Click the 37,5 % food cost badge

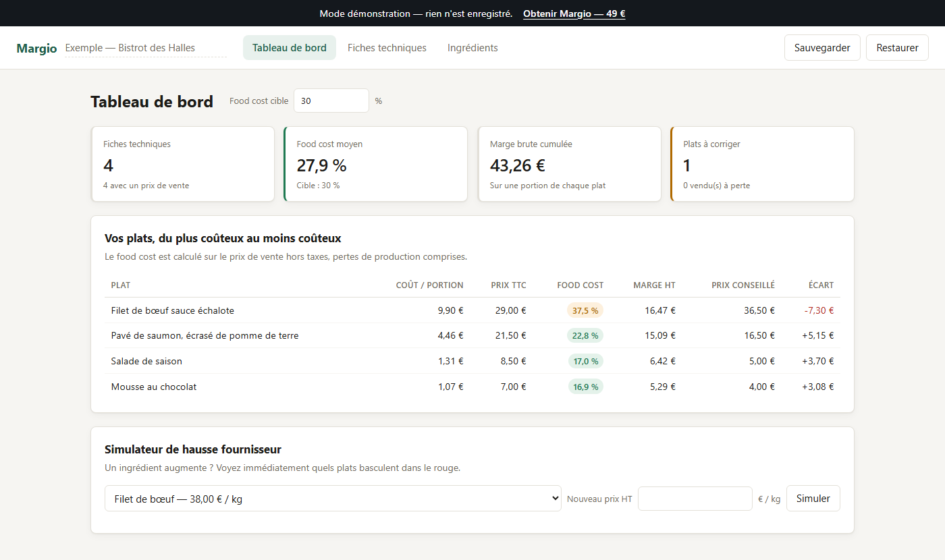[585, 310]
